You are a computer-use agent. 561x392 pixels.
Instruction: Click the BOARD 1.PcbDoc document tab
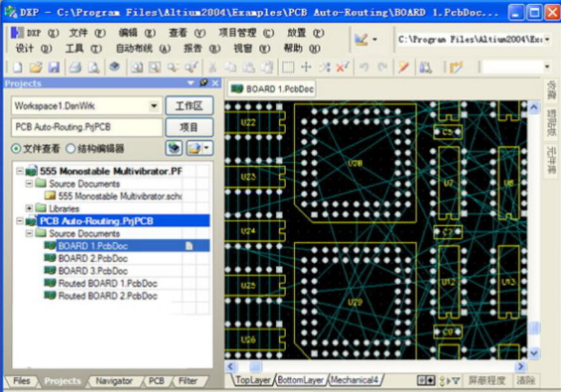272,89
